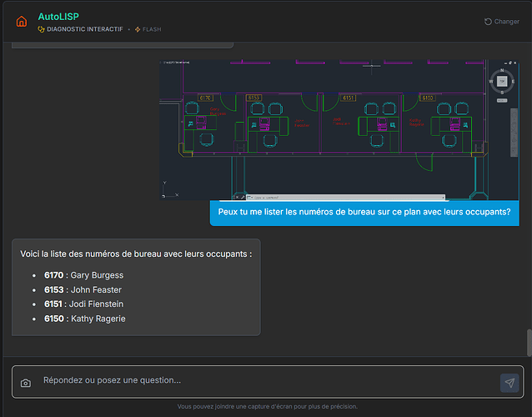The width and height of the screenshot is (532, 417).
Task: Click the Flash lightning mode icon
Action: pos(138,29)
